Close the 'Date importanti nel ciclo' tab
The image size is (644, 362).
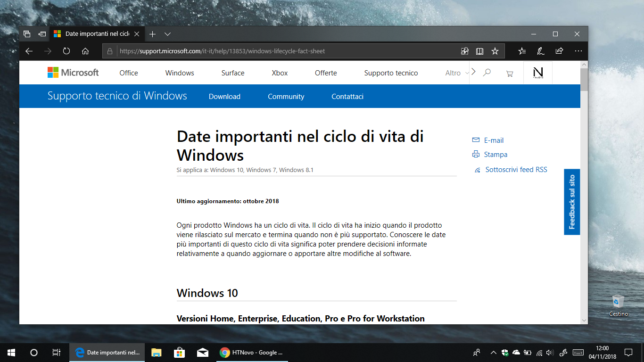coord(137,34)
